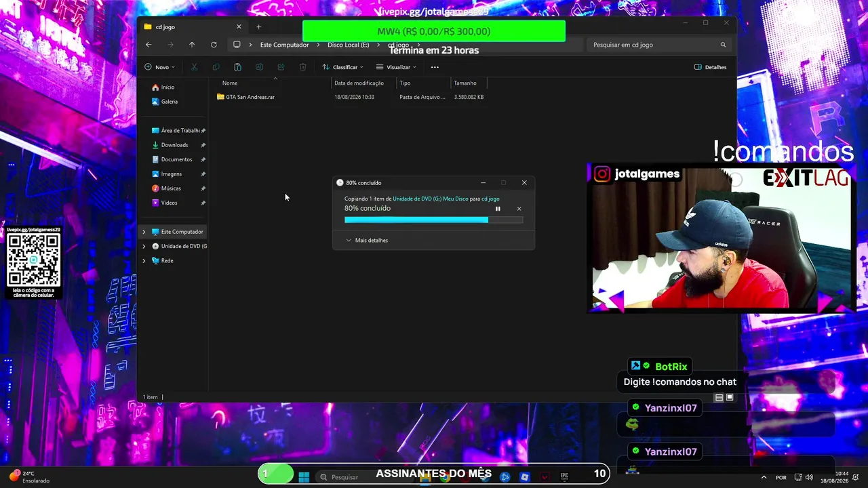Sort files by Nome column

pyautogui.click(x=230, y=83)
